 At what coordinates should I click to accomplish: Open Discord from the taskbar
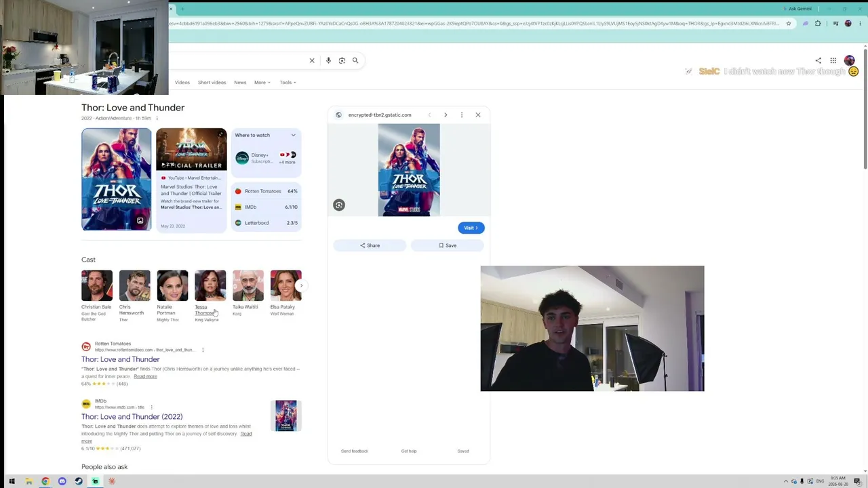point(62,482)
